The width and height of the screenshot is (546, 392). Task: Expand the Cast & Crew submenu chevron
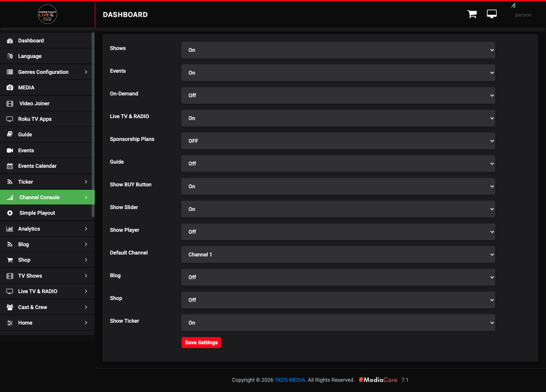point(86,307)
